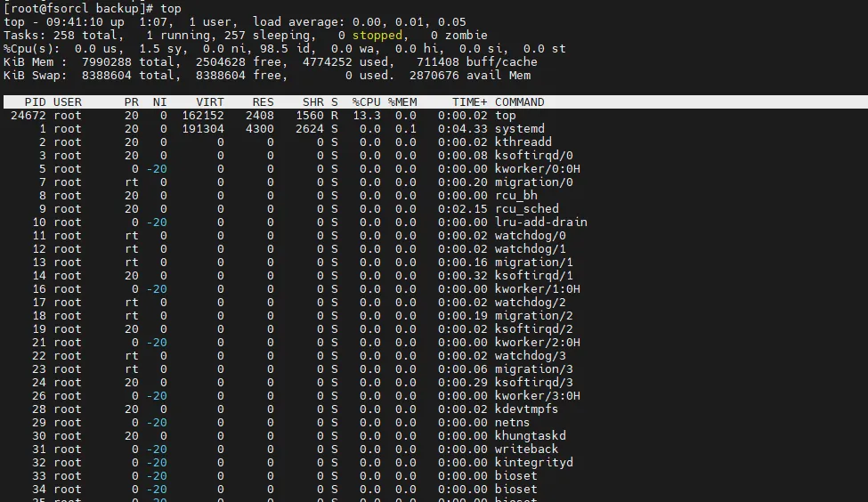Click the ksoftirqd/2 command
Image resolution: width=868 pixels, height=502 pixels.
click(533, 328)
